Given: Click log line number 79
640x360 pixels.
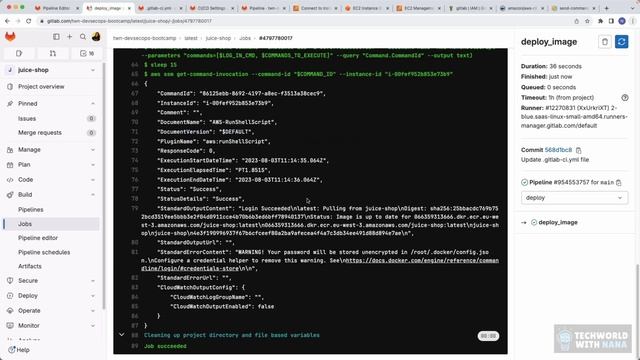Looking at the screenshot, I should click(x=135, y=209).
